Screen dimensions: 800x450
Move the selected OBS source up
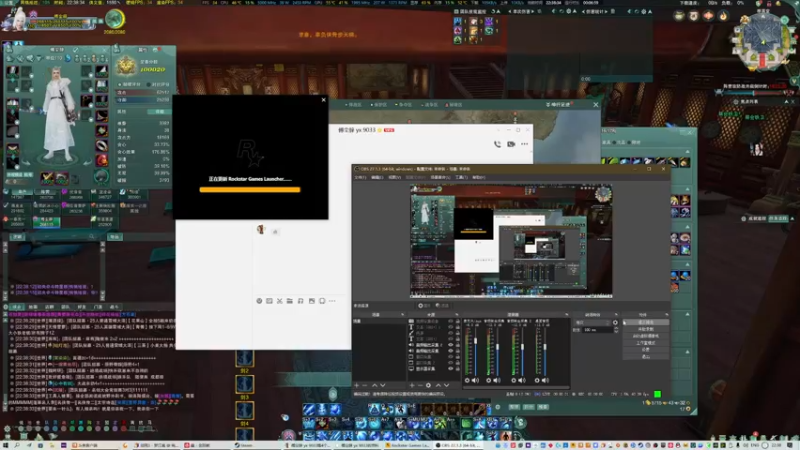(439, 385)
